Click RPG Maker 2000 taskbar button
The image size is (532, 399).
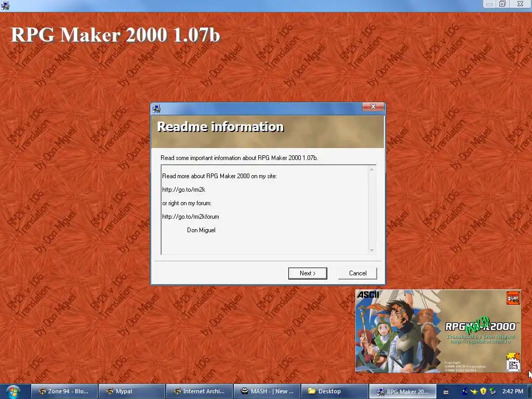point(403,391)
